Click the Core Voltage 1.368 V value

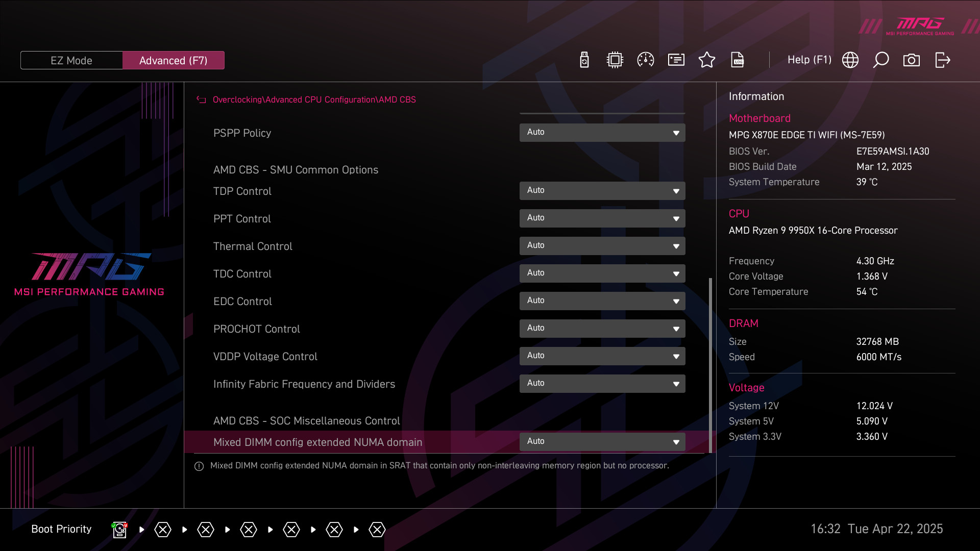tap(872, 277)
